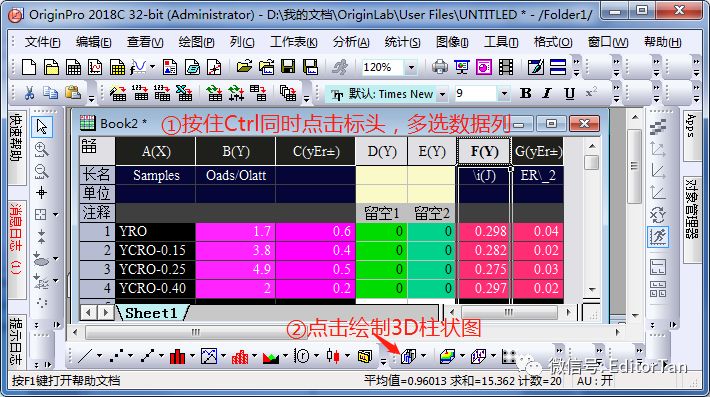Select the Zoom In tool

(x=42, y=150)
